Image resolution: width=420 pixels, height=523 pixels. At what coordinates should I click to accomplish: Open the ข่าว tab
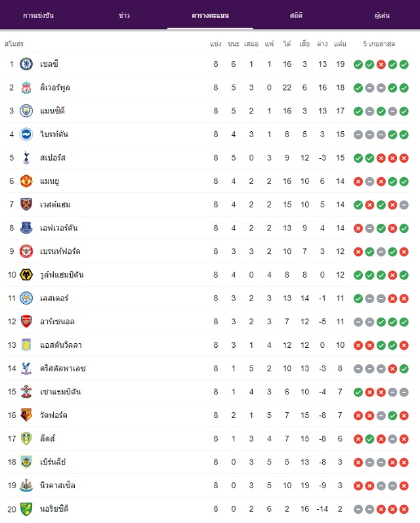click(124, 15)
